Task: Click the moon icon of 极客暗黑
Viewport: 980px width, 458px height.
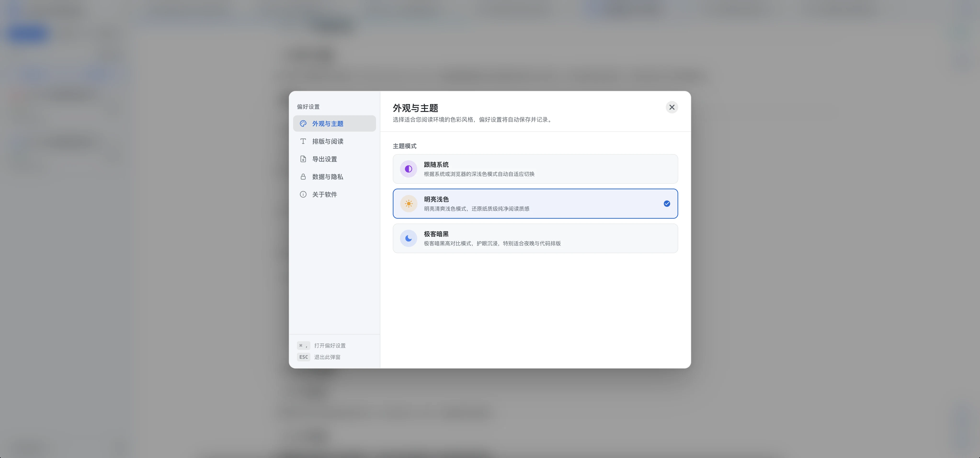Action: pyautogui.click(x=409, y=238)
